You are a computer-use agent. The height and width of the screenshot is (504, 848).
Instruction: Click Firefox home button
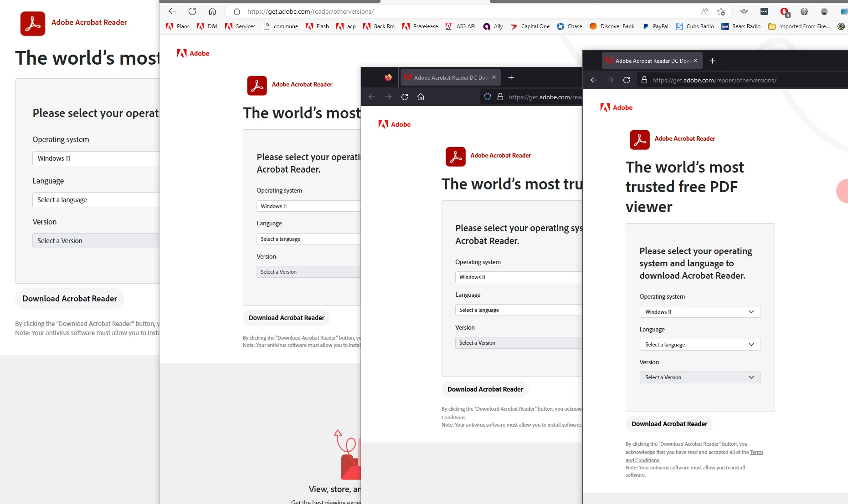[x=421, y=97]
